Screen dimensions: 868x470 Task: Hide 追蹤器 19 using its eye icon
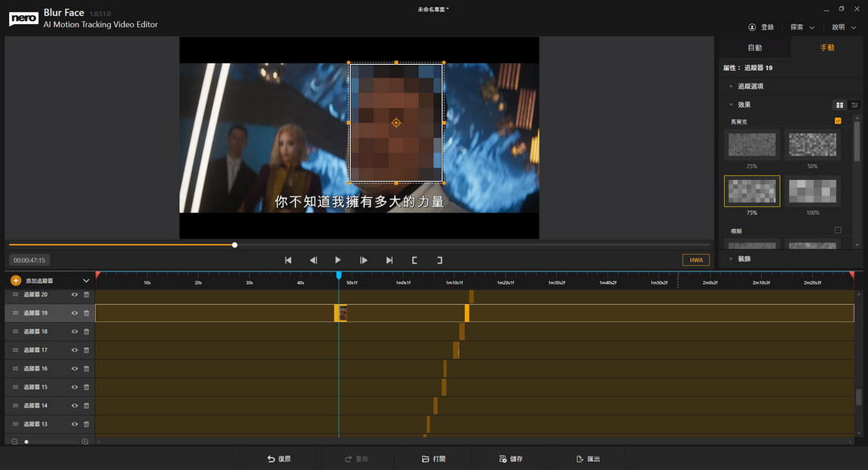(x=75, y=313)
